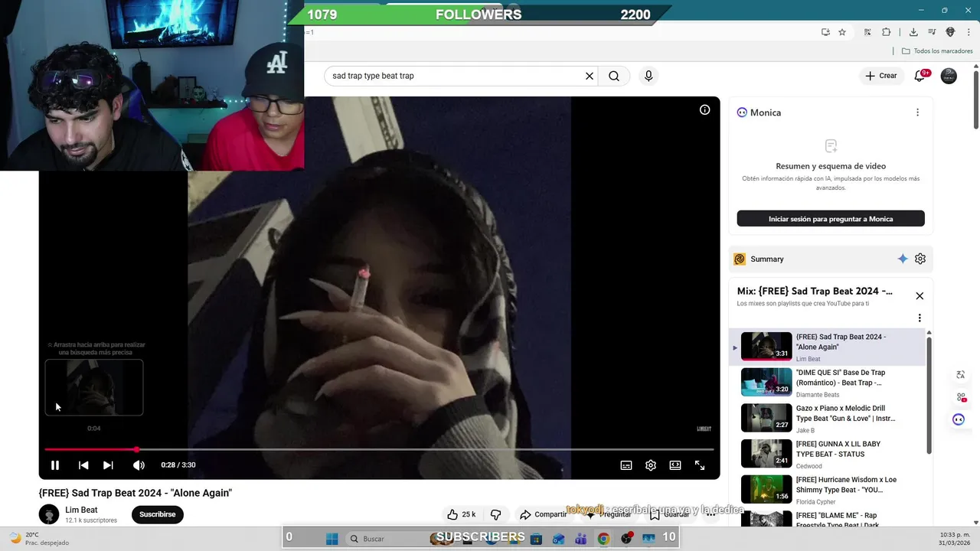Viewport: 980px width, 551px height.
Task: Toggle subtitles on the video player
Action: (x=626, y=465)
